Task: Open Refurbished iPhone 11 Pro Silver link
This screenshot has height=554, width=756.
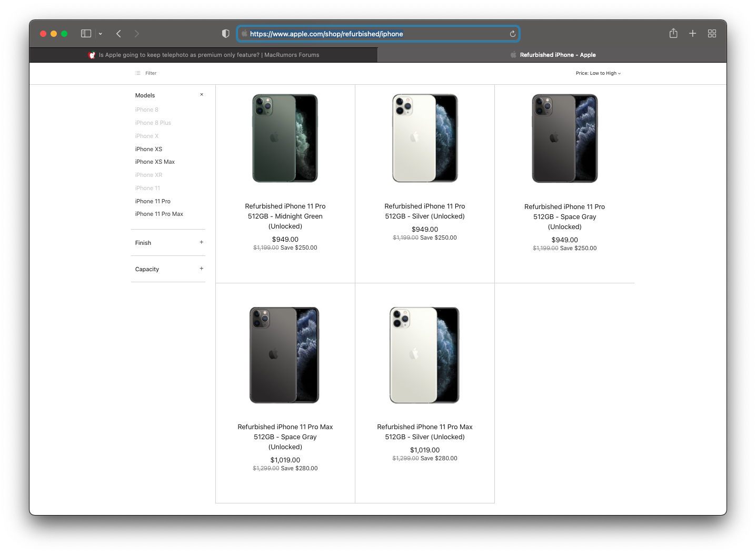Action: (x=425, y=211)
